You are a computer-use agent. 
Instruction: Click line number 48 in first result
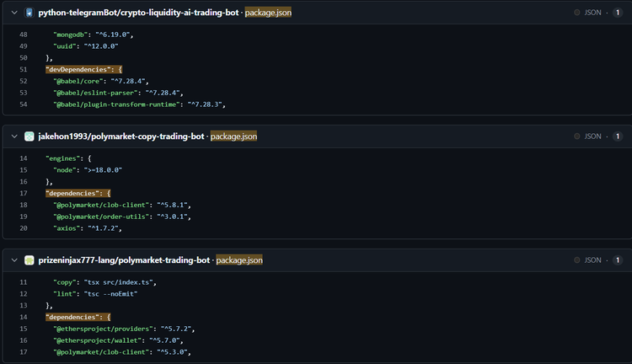point(24,35)
